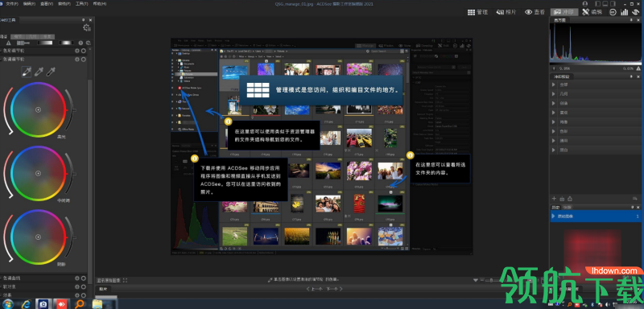This screenshot has width=644, height=309.
Task: Open the 365 mode icon
Action: tap(613, 12)
